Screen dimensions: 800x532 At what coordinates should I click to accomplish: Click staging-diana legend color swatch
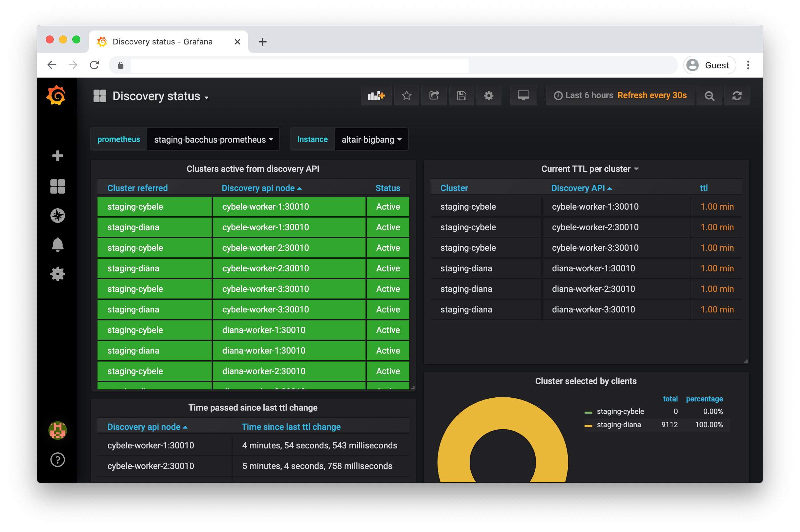coord(588,426)
